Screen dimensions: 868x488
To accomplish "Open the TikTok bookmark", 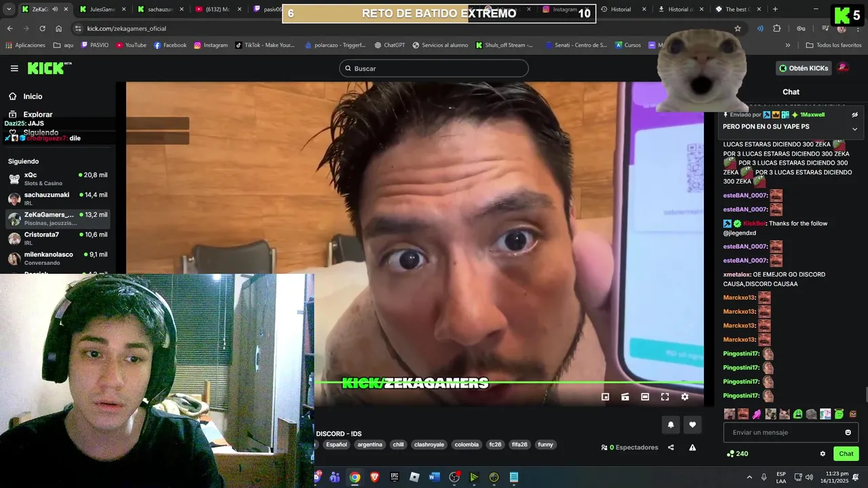I will [265, 45].
